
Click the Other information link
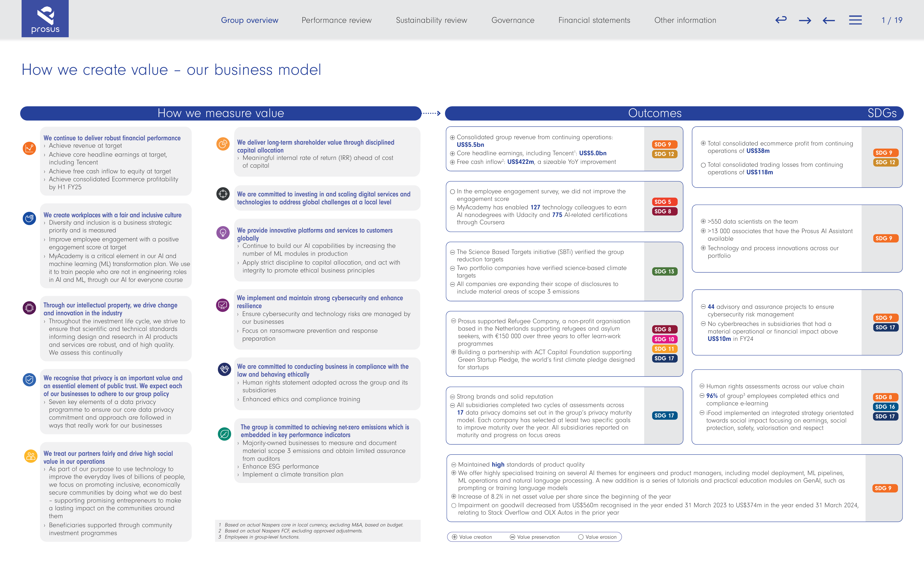[x=685, y=20]
